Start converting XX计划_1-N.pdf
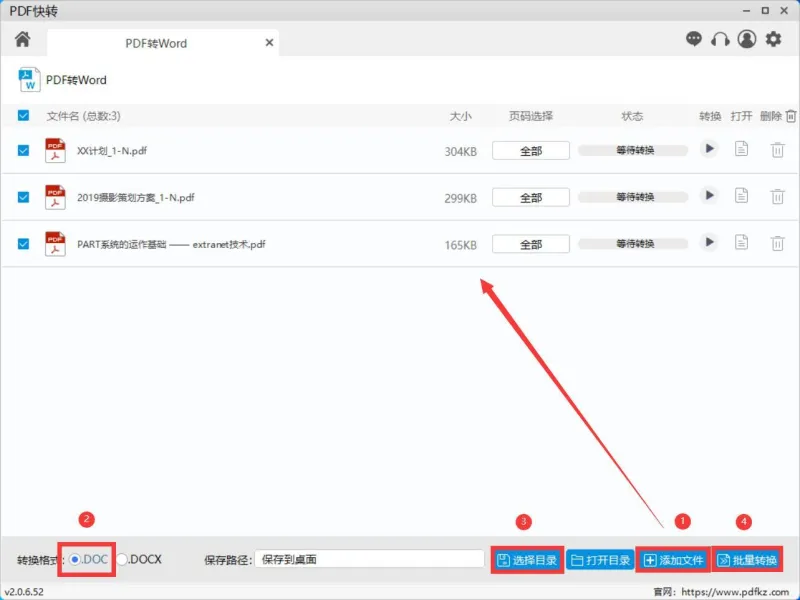This screenshot has height=600, width=800. 709,148
